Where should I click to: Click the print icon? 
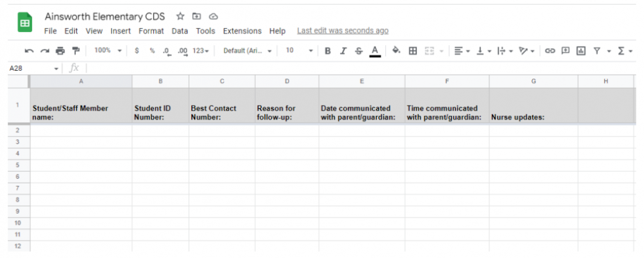(x=61, y=51)
